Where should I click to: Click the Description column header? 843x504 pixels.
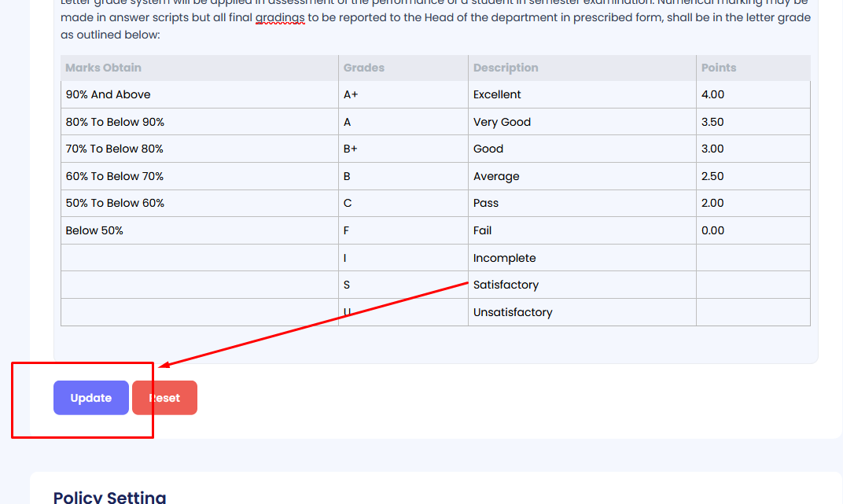(x=506, y=68)
